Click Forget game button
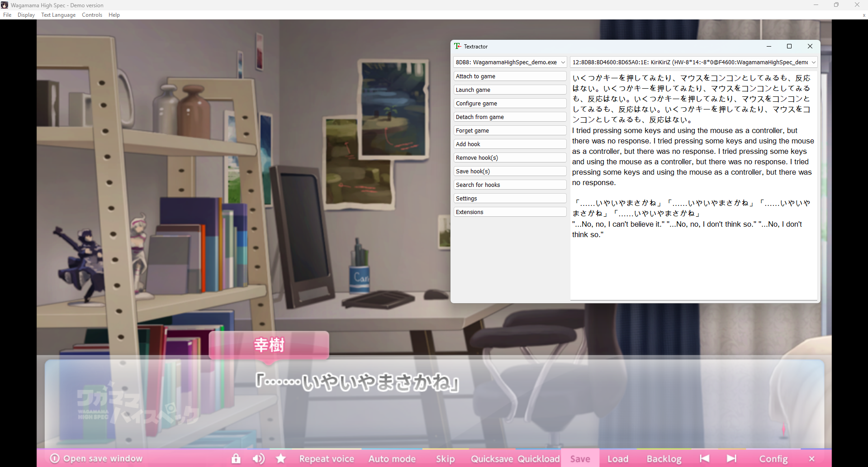 510,130
